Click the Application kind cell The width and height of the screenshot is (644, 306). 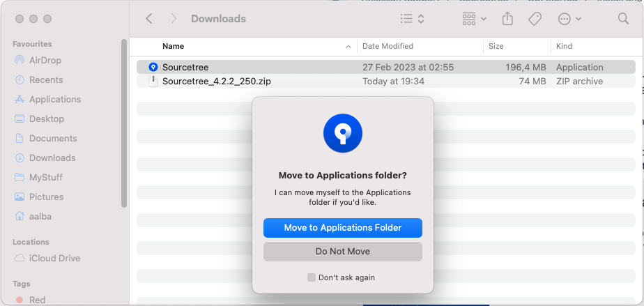tap(579, 68)
